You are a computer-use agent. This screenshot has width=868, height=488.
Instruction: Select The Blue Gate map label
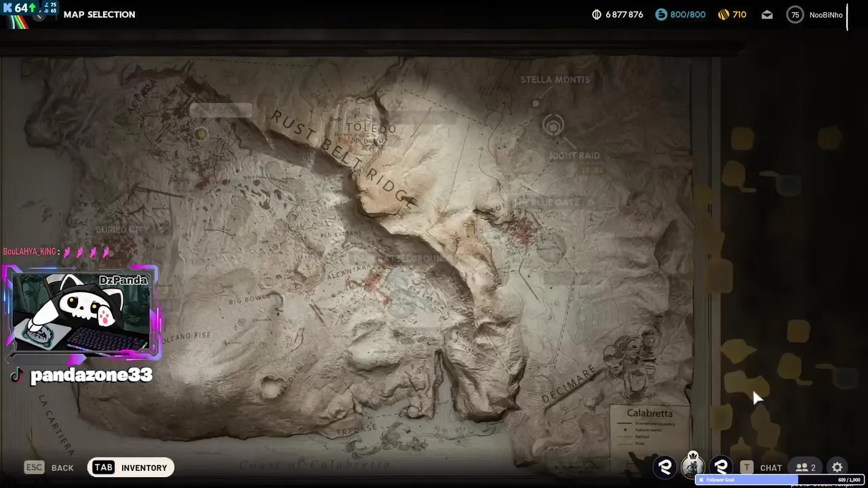pyautogui.click(x=549, y=203)
